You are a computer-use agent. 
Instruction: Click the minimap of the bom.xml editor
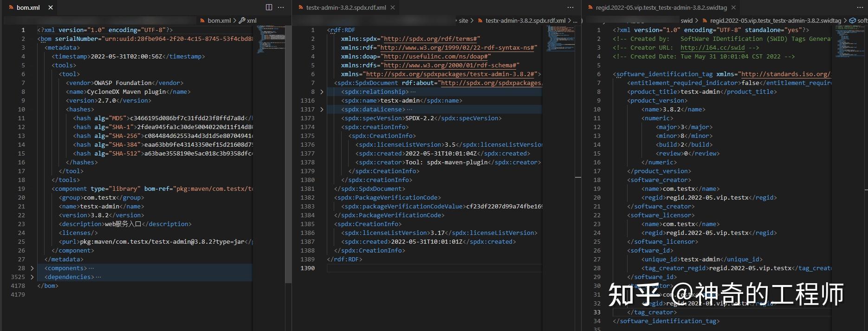tap(271, 39)
